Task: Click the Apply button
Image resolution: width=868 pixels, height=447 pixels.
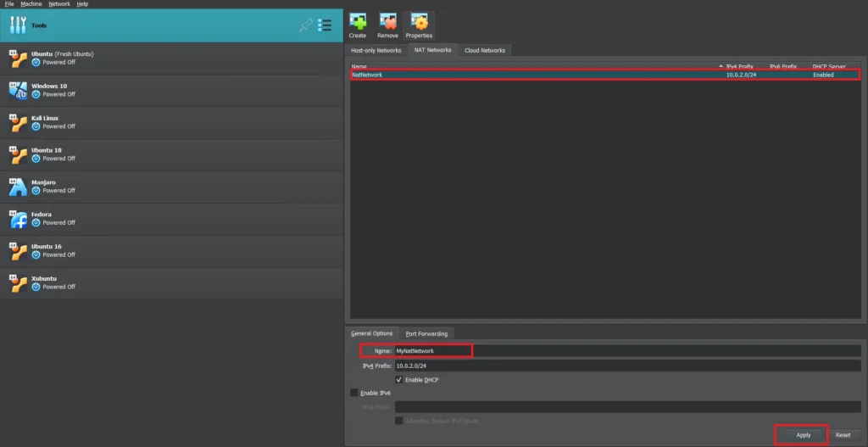Action: click(x=804, y=435)
